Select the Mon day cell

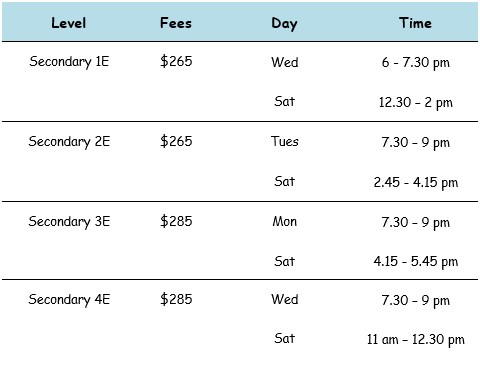(285, 221)
